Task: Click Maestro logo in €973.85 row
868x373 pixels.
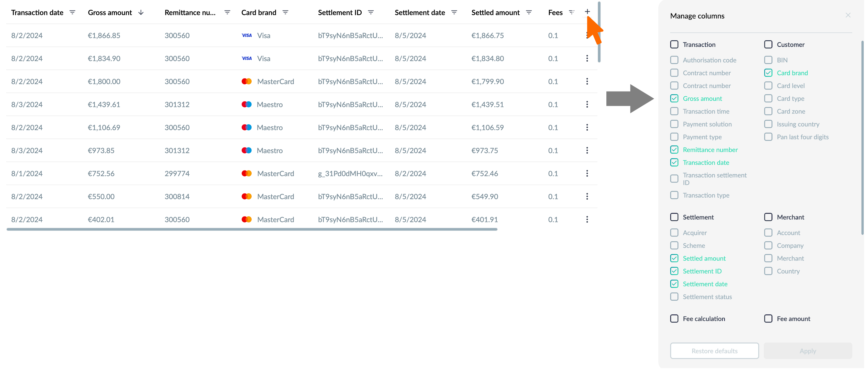Action: [247, 150]
